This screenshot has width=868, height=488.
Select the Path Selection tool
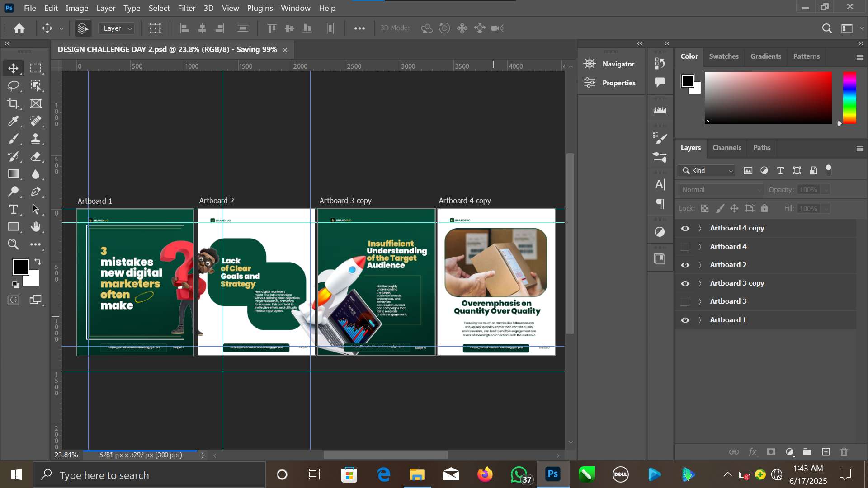(36, 209)
